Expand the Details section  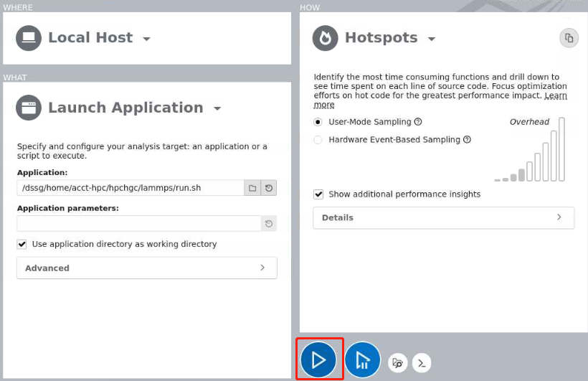coord(444,217)
